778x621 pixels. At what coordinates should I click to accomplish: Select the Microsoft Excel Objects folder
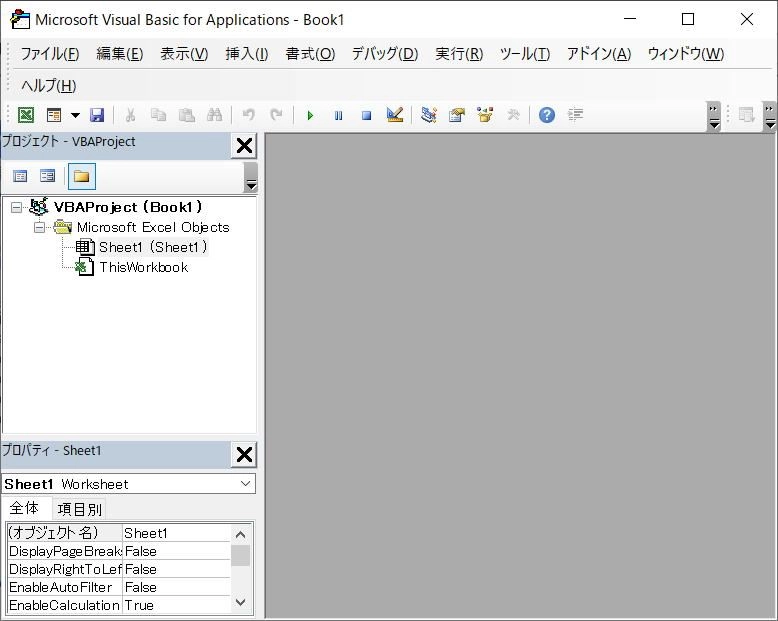[153, 228]
